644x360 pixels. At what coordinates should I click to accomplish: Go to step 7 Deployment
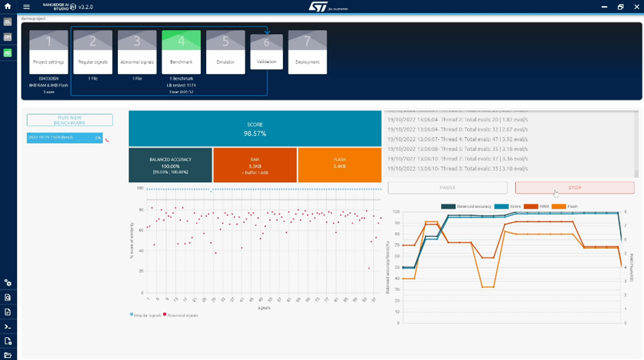coord(308,52)
